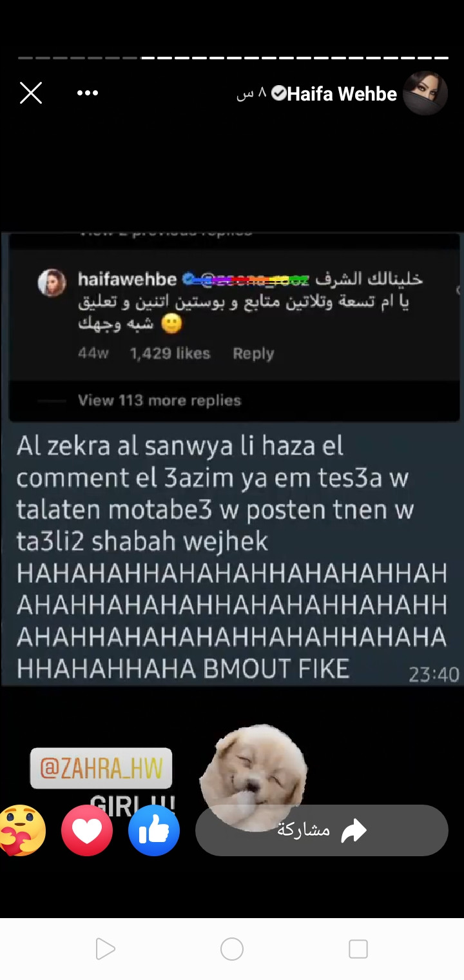Viewport: 464px width, 980px height.
Task: Tap the Android recent apps square button
Action: [x=358, y=949]
